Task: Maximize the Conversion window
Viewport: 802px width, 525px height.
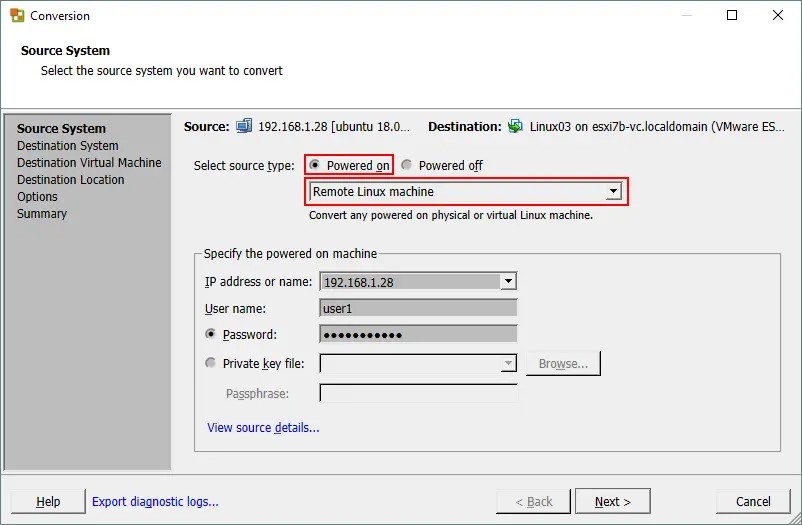Action: [732, 15]
